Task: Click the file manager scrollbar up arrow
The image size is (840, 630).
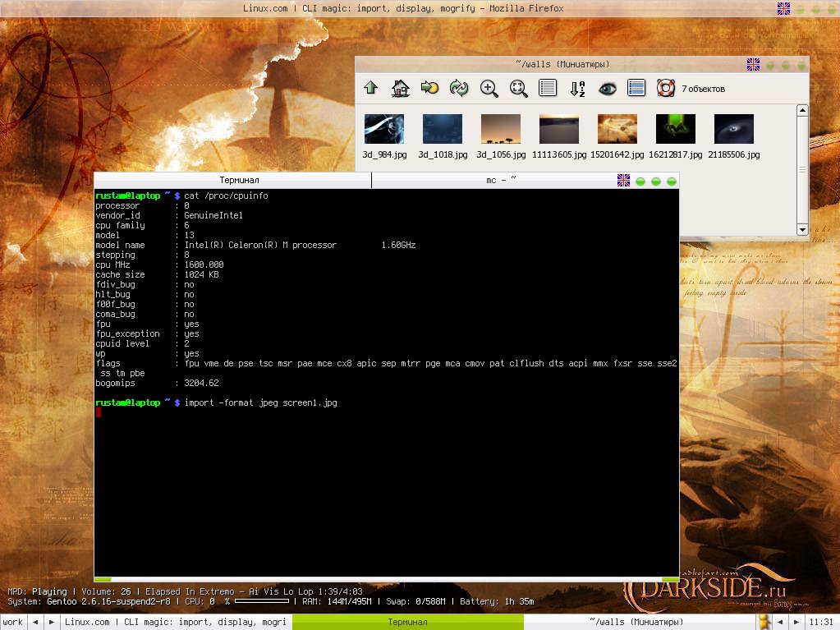Action: pos(802,113)
